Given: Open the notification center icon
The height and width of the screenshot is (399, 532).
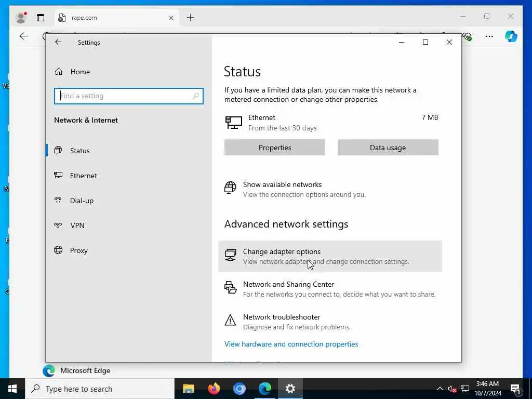Looking at the screenshot, I should [x=515, y=389].
